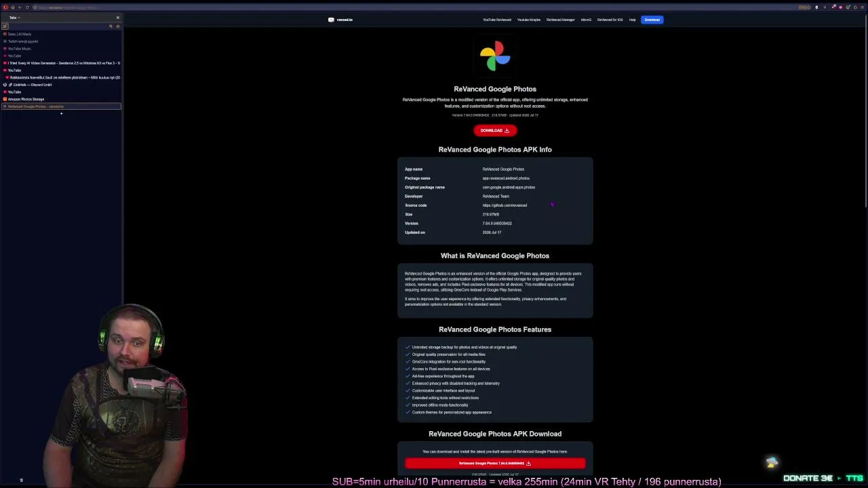Select the ReVanced Google Photos tab
868x488 pixels.
[x=61, y=106]
